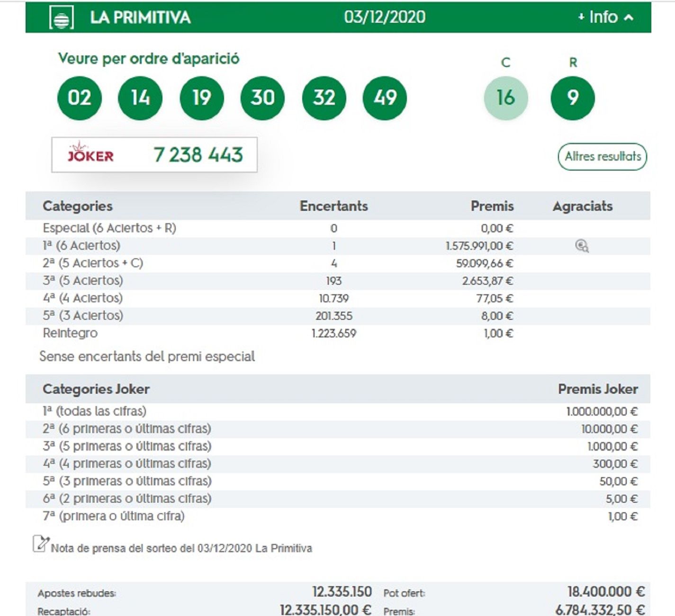The width and height of the screenshot is (675, 616).
Task: Select Joker row 2ª (6 primeras o últimas cifras)
Action: pyautogui.click(x=338, y=429)
